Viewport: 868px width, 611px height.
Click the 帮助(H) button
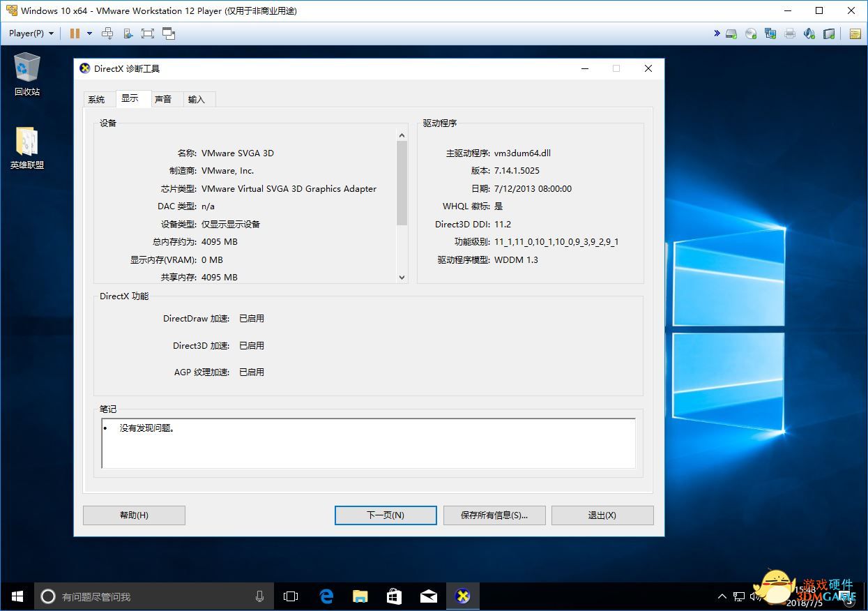click(134, 515)
